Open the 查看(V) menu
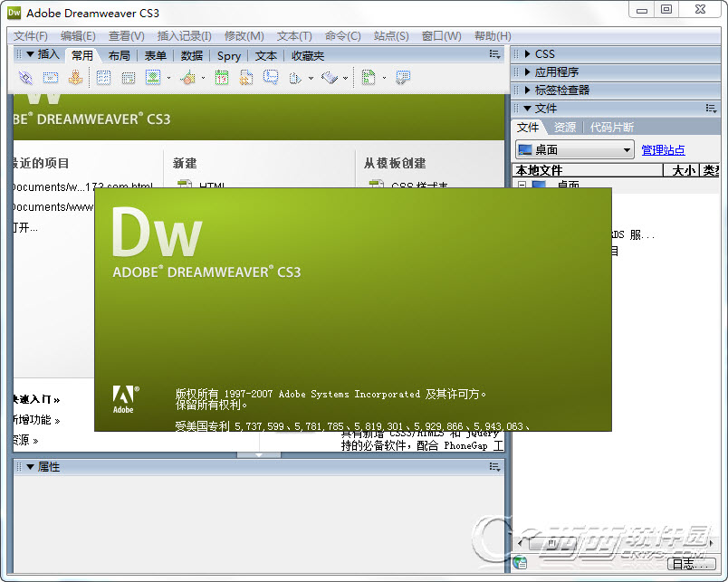The height and width of the screenshot is (582, 728). click(126, 36)
